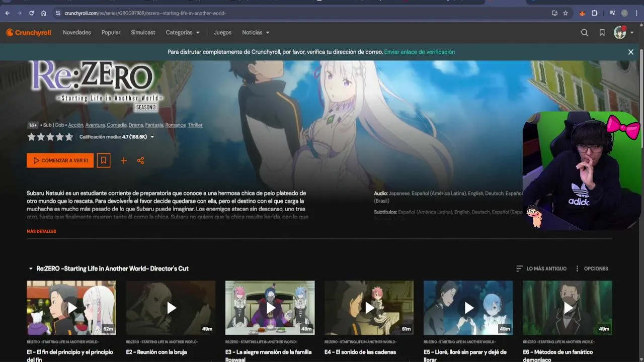
Task: Open Simulcast page
Action: [143, 33]
